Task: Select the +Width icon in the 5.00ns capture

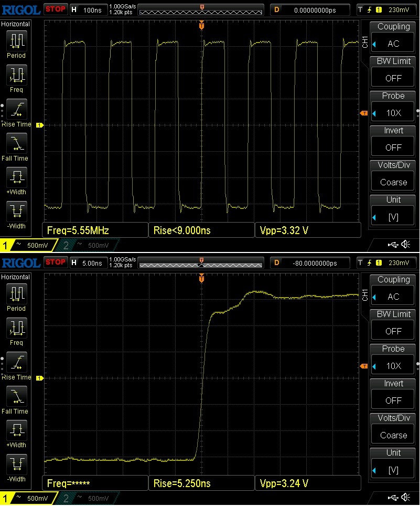Action: click(17, 430)
